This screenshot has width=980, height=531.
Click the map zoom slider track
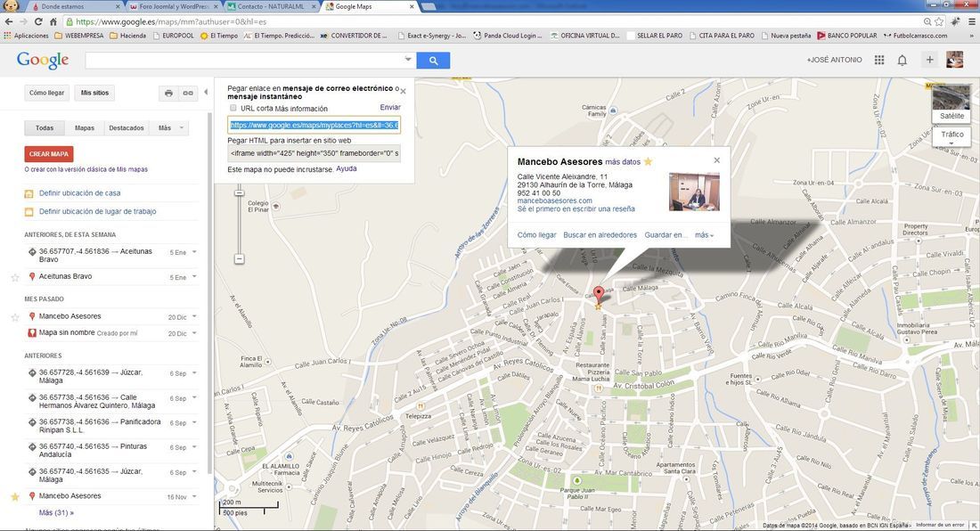[x=240, y=225]
